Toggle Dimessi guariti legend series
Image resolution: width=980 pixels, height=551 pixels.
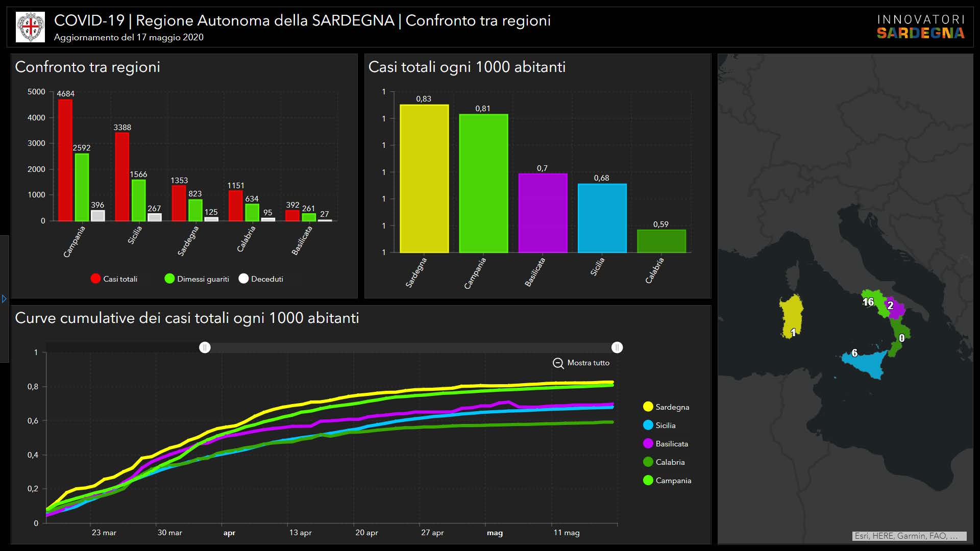[x=169, y=279]
